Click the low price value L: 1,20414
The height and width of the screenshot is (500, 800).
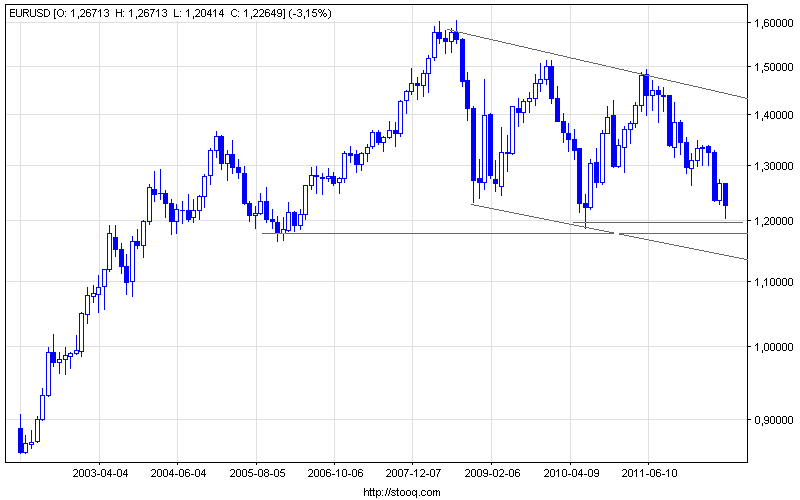click(199, 14)
